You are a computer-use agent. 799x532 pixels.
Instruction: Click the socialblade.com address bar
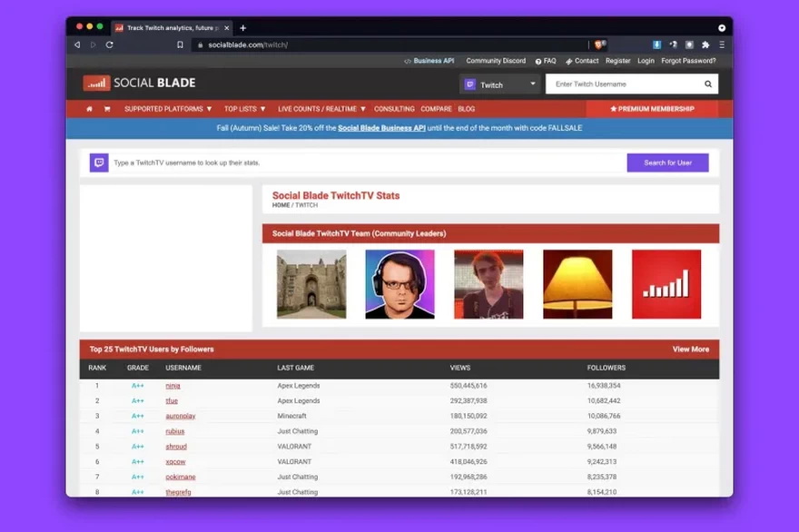[388, 44]
